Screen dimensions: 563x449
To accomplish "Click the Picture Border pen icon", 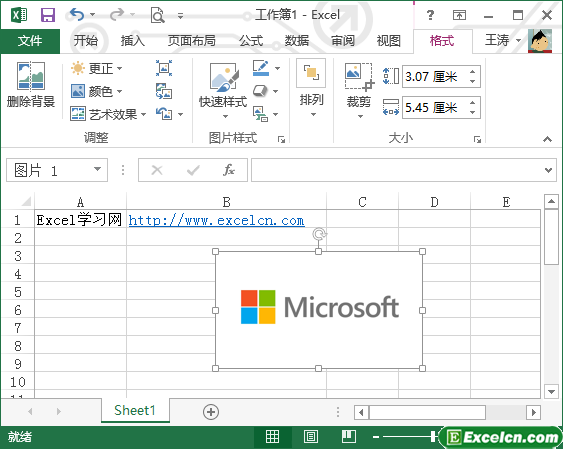I will [261, 68].
